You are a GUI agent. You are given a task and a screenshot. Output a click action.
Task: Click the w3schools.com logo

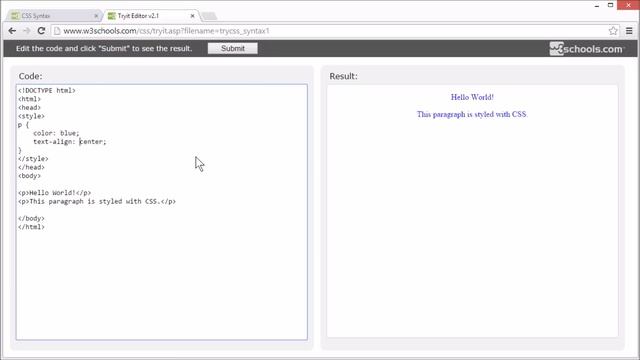tap(587, 49)
